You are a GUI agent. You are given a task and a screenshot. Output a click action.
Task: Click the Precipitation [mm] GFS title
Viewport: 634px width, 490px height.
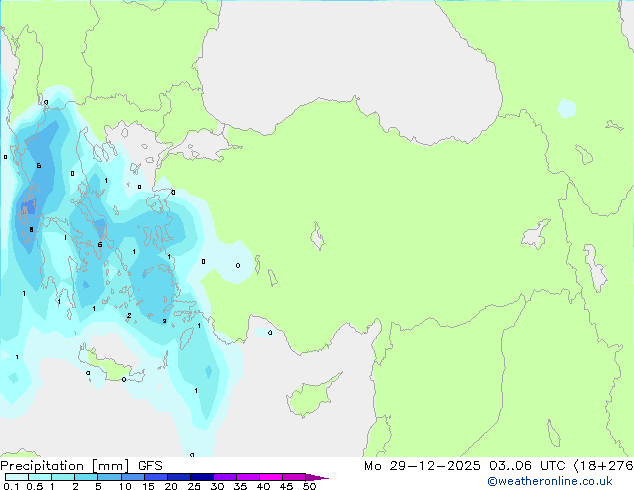tap(81, 466)
